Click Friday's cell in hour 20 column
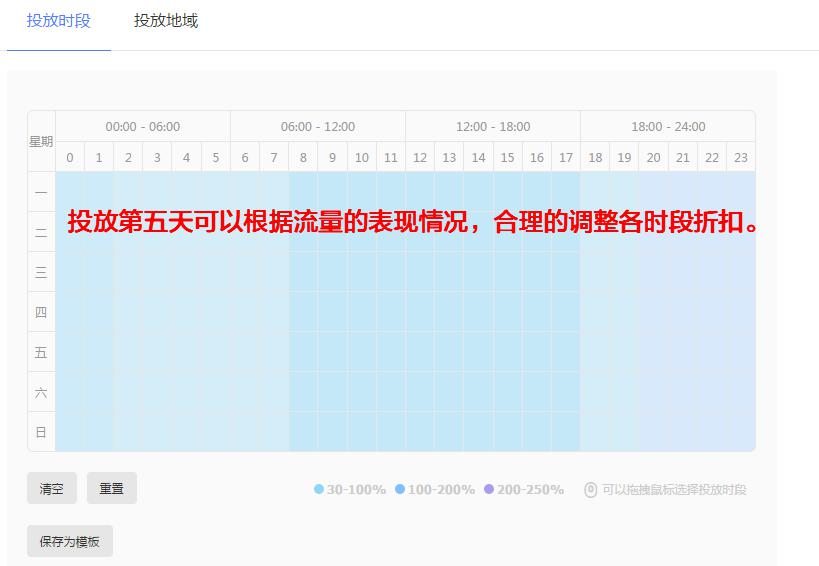Image resolution: width=819 pixels, height=566 pixels. tap(653, 352)
